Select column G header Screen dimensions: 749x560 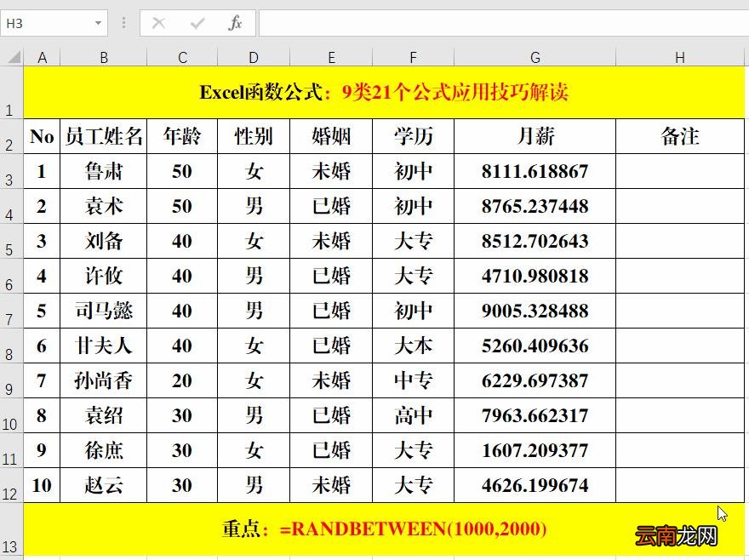tap(535, 58)
